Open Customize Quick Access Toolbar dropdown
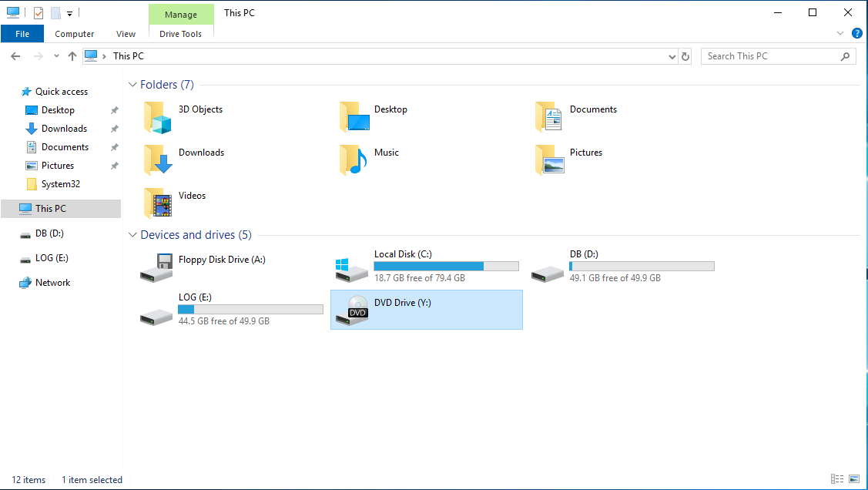Image resolution: width=868 pixels, height=490 pixels. 70,13
